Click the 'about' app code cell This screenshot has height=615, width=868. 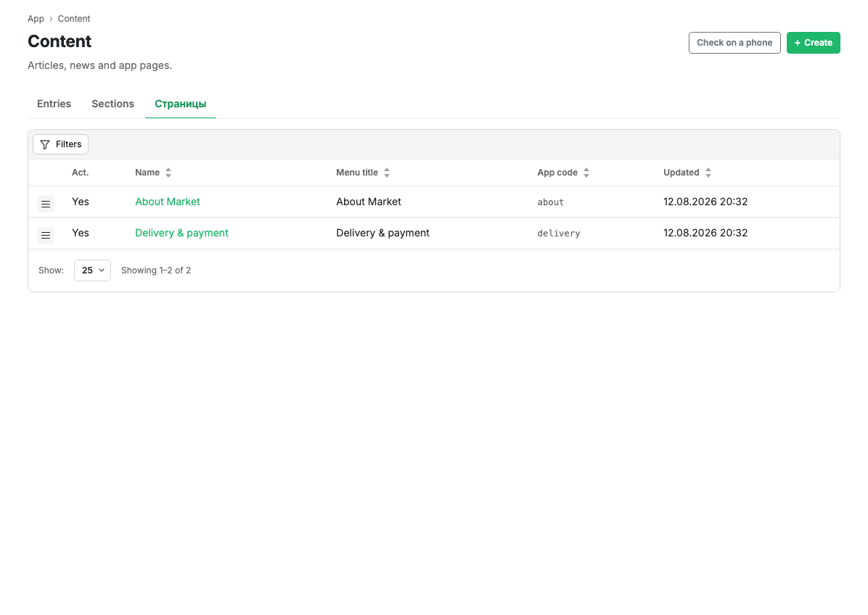550,202
